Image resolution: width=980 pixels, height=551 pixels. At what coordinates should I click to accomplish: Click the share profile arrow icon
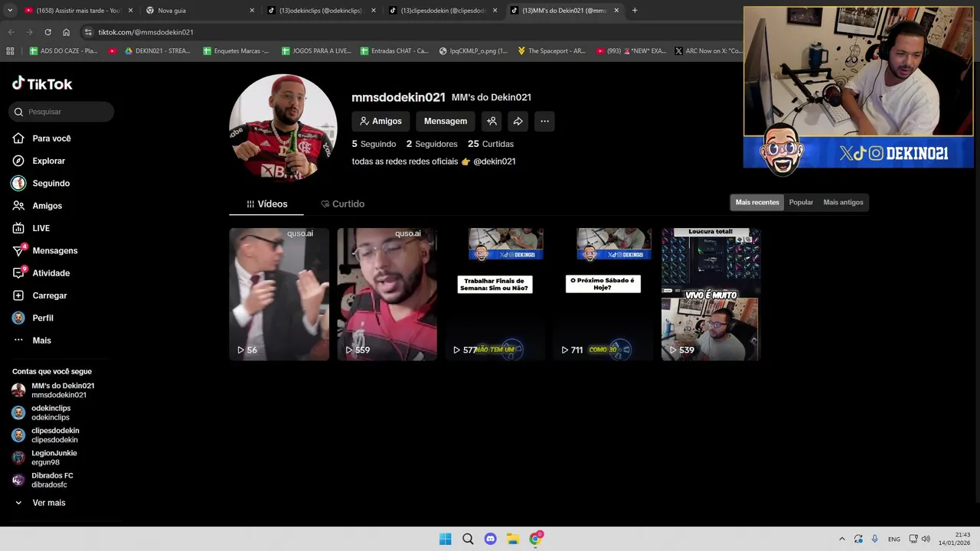pos(518,121)
